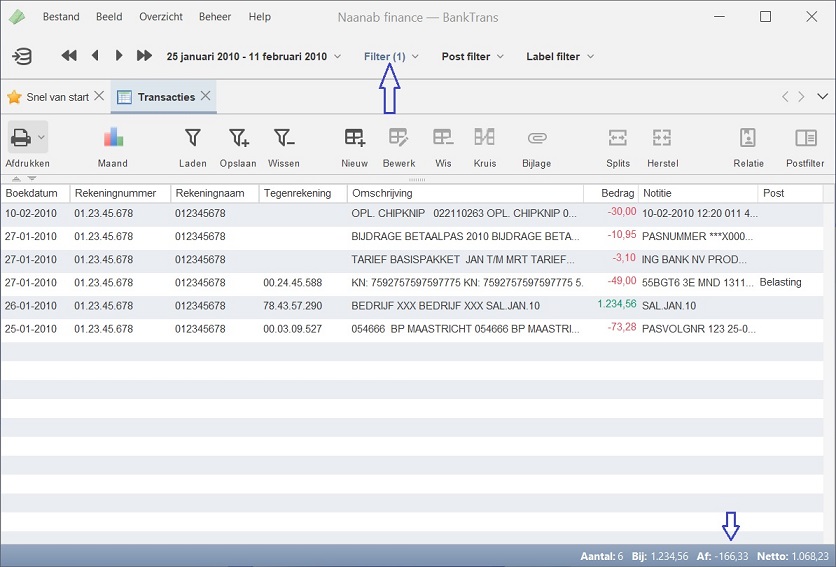Click Opslaan to save the filter

pos(238,138)
